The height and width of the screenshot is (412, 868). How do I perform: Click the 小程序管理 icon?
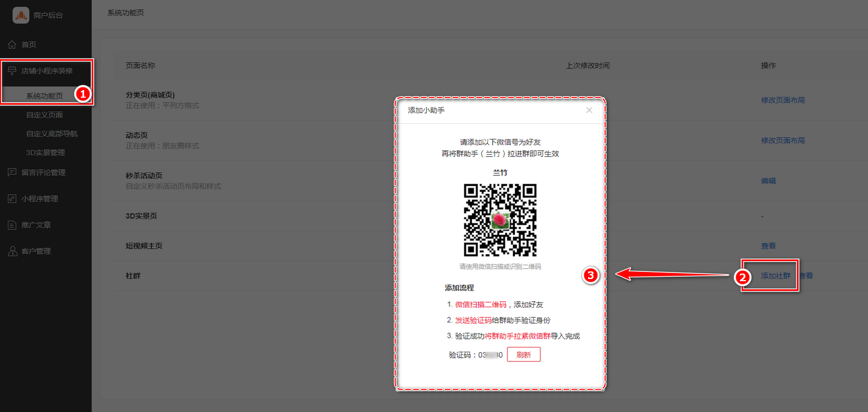(x=12, y=199)
